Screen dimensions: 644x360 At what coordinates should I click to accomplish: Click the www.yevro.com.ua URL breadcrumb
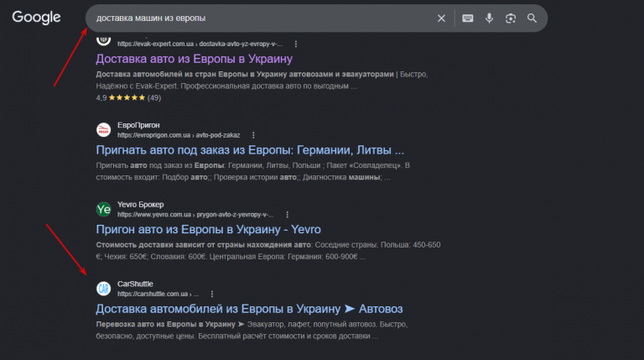(x=195, y=215)
